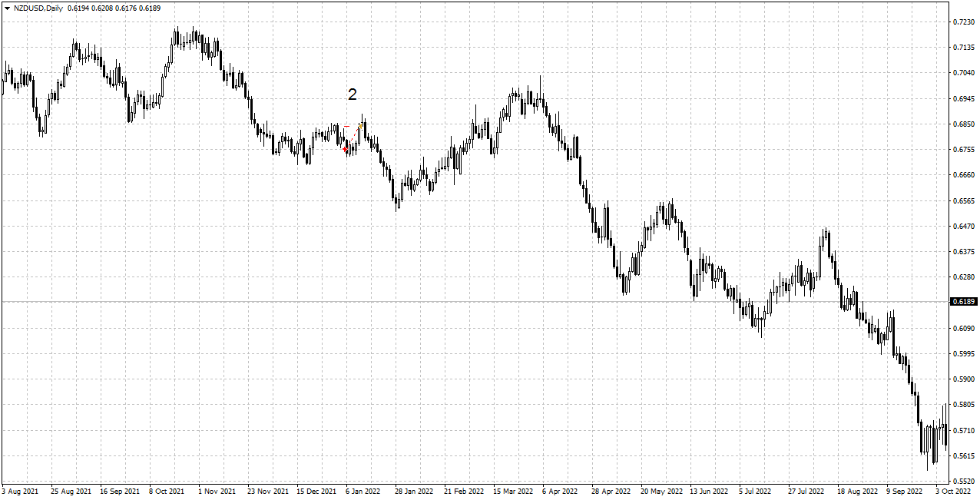This screenshot has width=980, height=500.
Task: Click the highlighted current price label 0.6189
Action: (965, 302)
